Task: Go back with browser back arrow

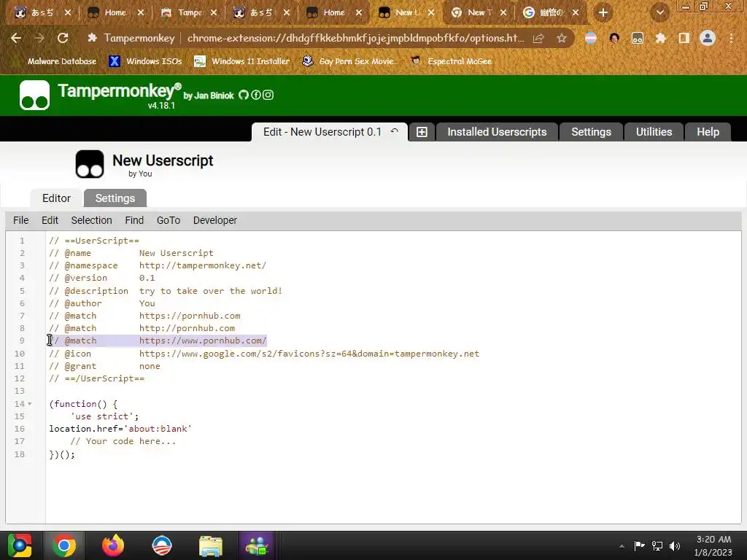Action: point(16,38)
